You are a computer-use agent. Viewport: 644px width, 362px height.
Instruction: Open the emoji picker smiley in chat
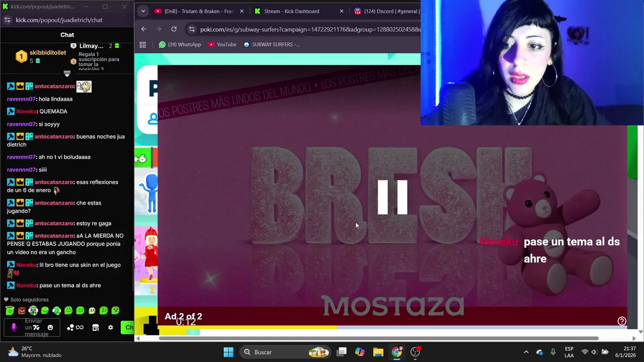[50, 327]
